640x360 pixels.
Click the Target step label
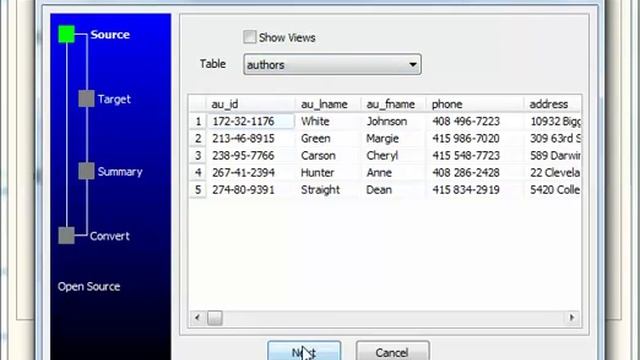coord(114,99)
